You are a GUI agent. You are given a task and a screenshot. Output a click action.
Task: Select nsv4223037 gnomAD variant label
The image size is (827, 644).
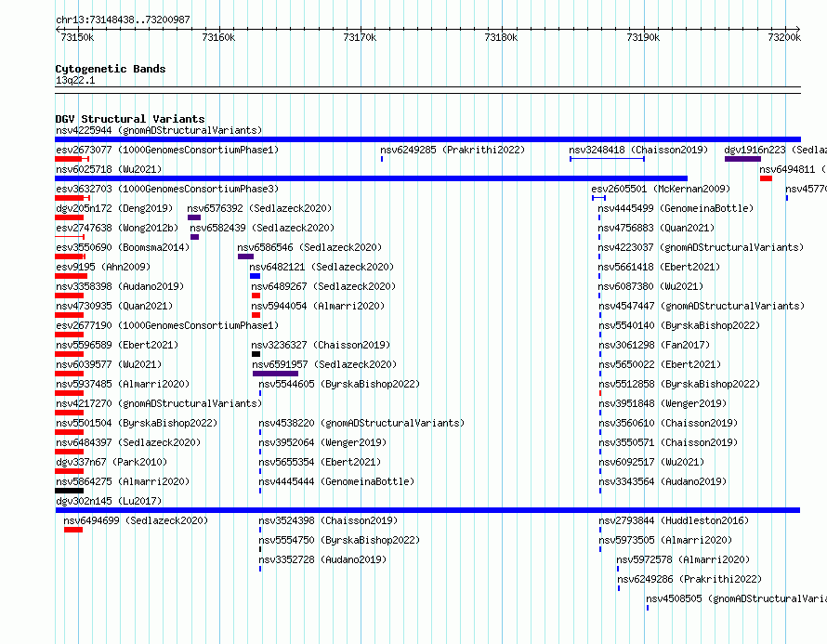pyautogui.click(x=701, y=247)
